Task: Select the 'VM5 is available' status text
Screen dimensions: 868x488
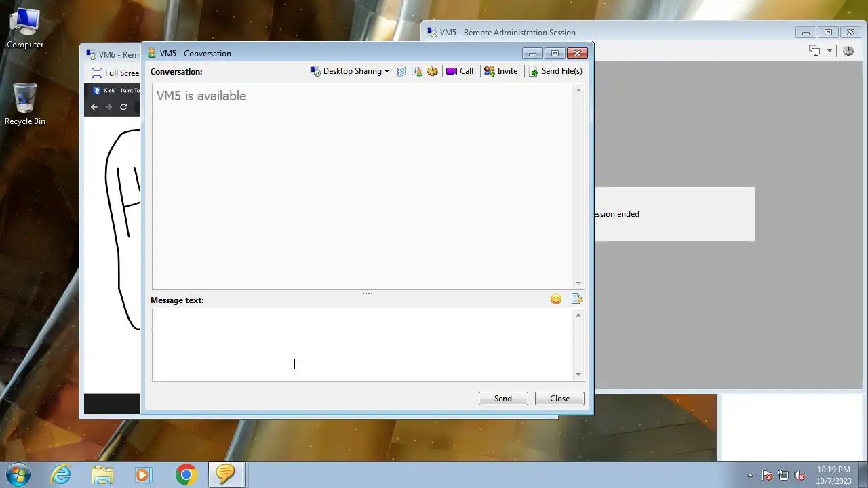Action: [x=201, y=96]
